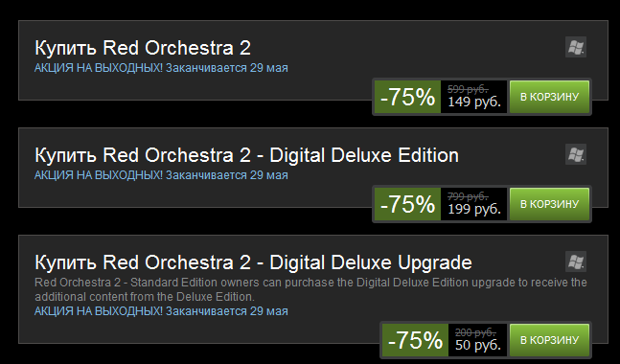620x364 pixels.
Task: Click the -75% badge beside 50 руб.
Action: pyautogui.click(x=415, y=340)
